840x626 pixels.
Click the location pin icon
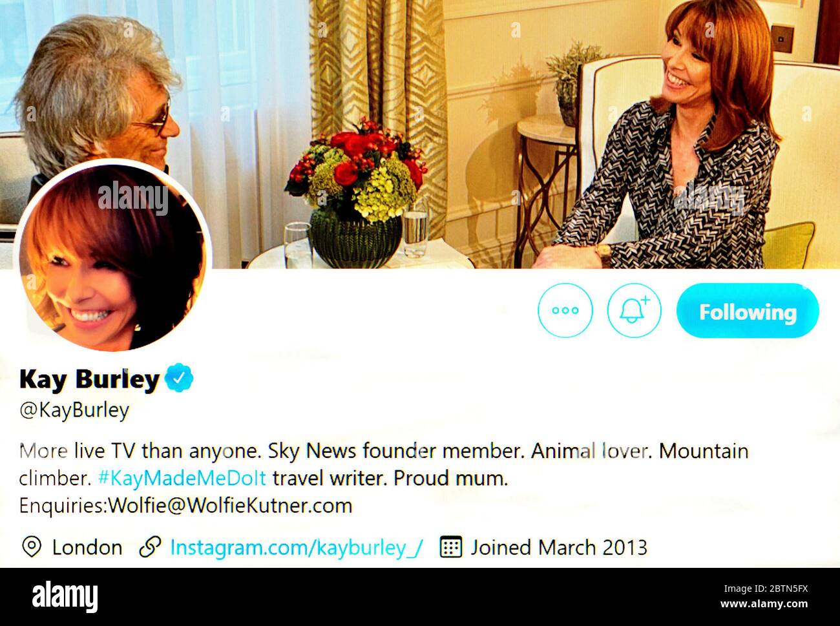click(x=31, y=547)
